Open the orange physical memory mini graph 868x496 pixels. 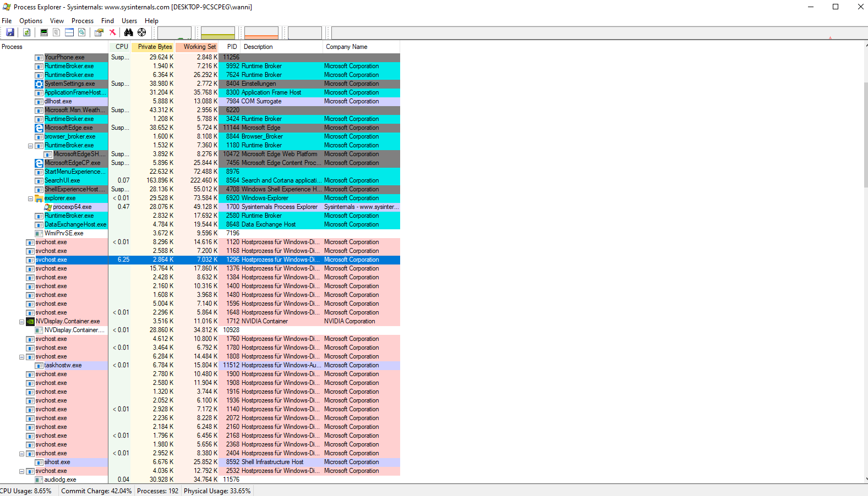(x=261, y=33)
